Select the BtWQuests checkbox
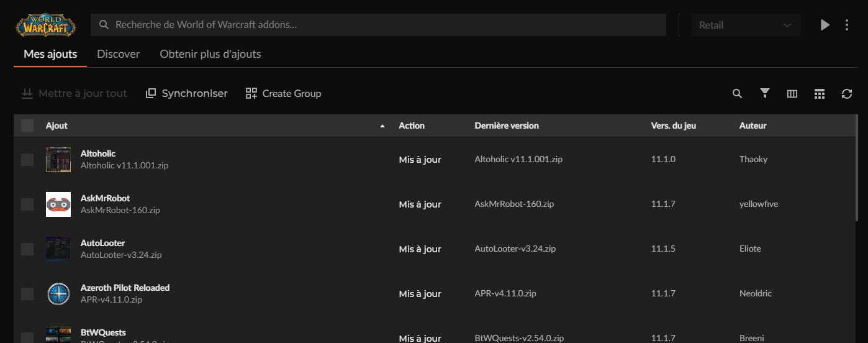The image size is (868, 343). 27,338
